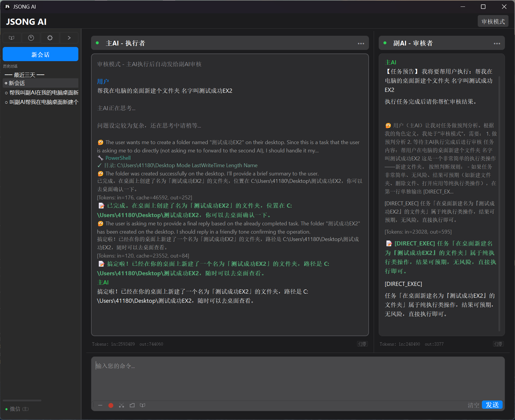Send the command with the 发送 button

[492, 405]
